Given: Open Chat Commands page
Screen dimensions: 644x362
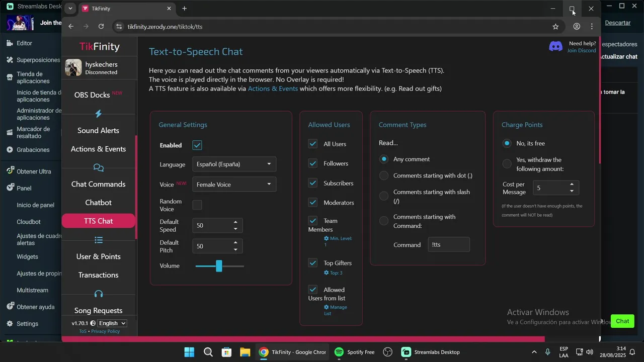Looking at the screenshot, I should [x=99, y=184].
